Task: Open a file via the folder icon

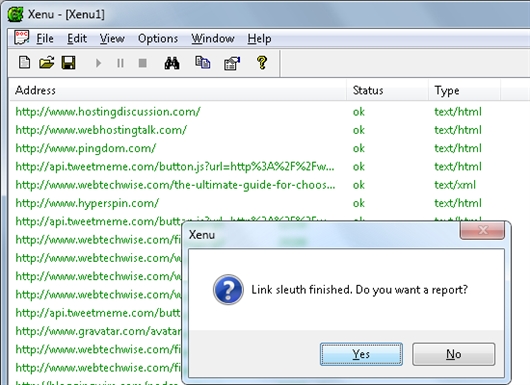Action: tap(47, 63)
